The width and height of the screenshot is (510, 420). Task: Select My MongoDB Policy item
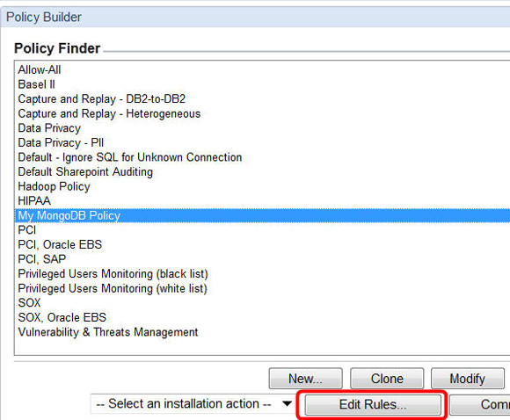262,215
